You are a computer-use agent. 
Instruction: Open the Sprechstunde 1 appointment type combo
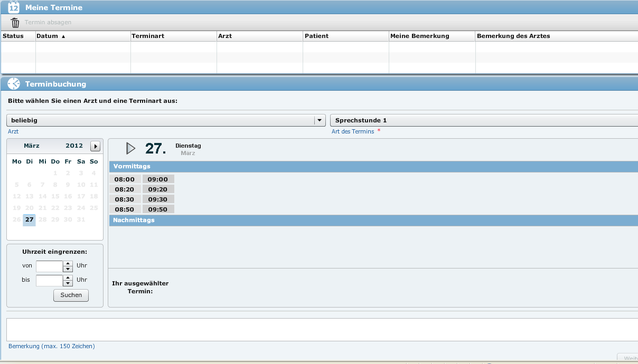tap(484, 120)
